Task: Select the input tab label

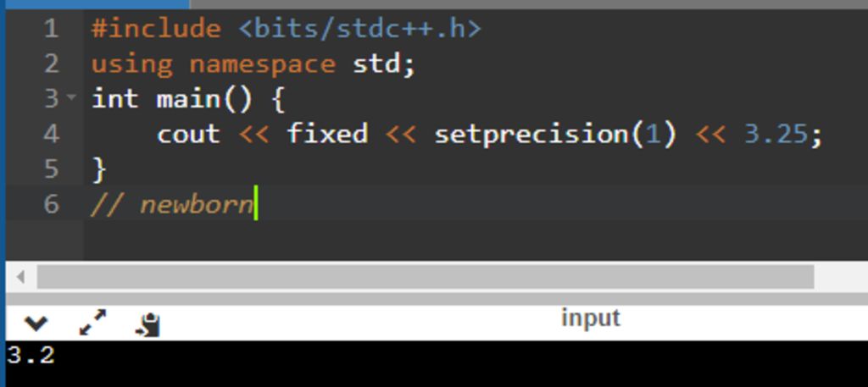Action: click(590, 318)
